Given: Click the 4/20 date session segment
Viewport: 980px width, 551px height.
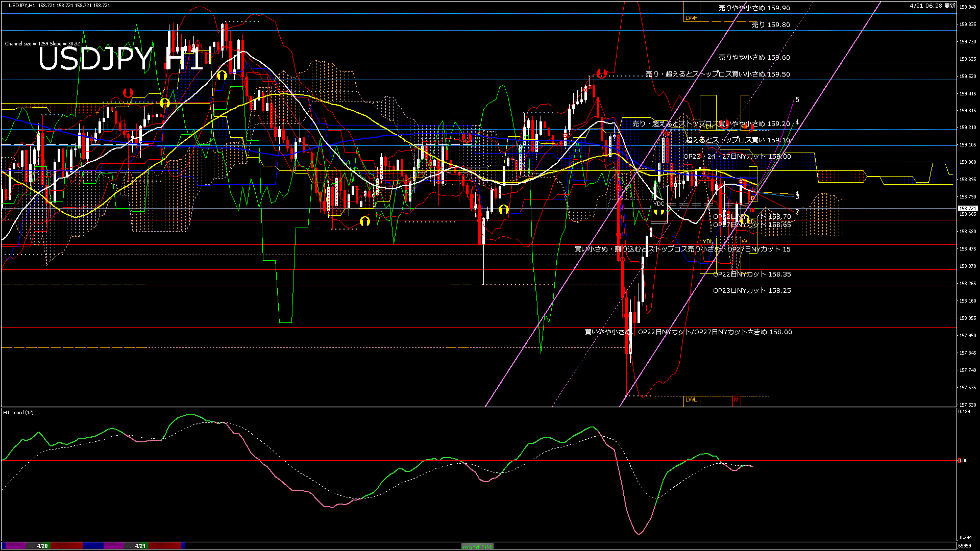Looking at the screenshot, I should (42, 546).
